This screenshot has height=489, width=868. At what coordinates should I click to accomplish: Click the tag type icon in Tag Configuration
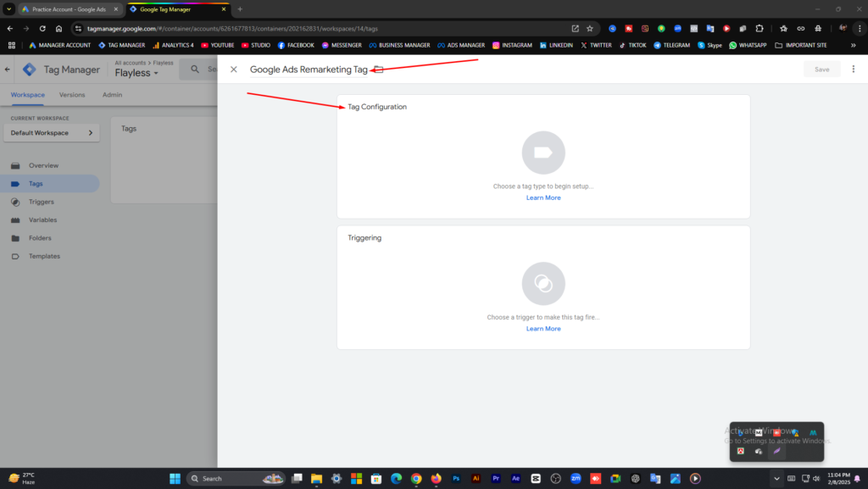coord(543,153)
